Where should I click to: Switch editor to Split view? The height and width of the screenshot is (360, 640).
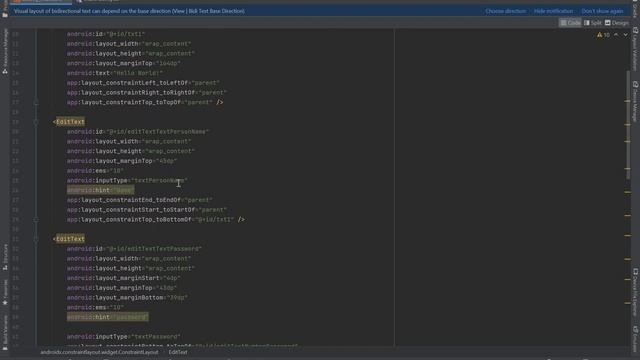tap(593, 23)
